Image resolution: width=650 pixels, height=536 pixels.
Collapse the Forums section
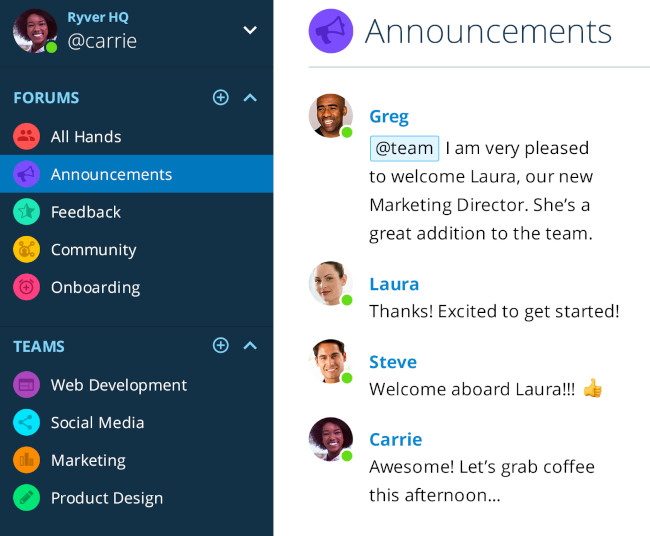point(251,98)
